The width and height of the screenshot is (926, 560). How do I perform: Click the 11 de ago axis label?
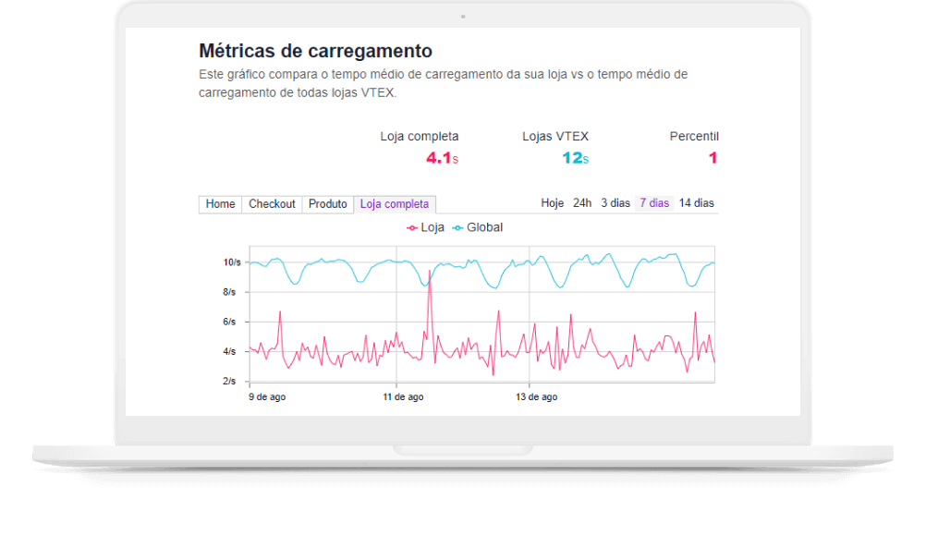(x=403, y=397)
